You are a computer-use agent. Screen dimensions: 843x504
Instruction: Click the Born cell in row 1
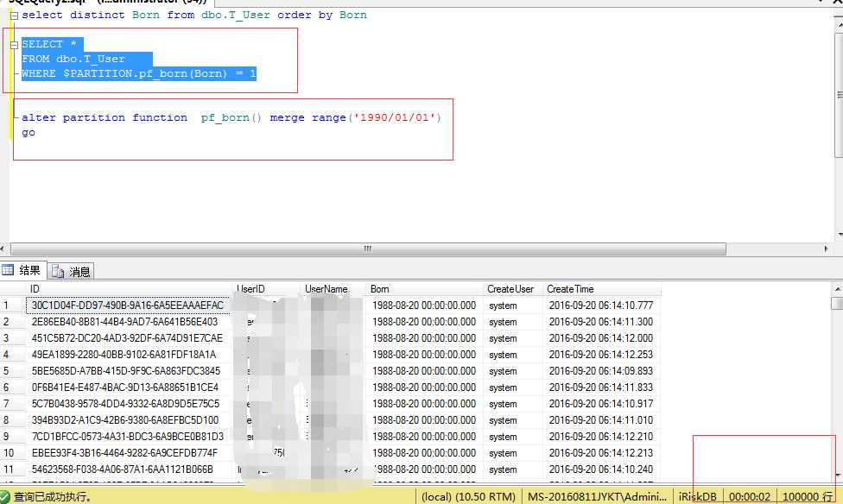point(425,306)
